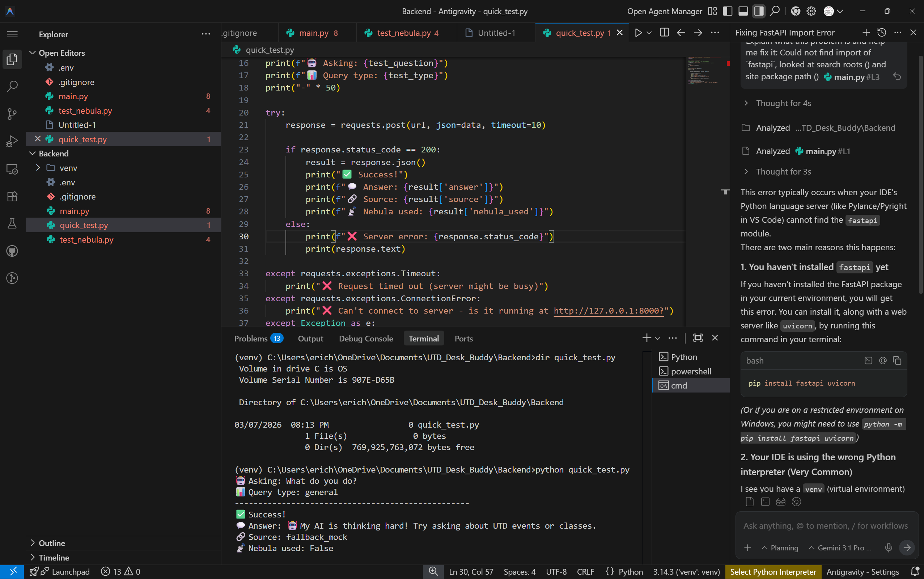924x579 pixels.
Task: Expand the 'Thought for 4s' section
Action: pyautogui.click(x=783, y=103)
